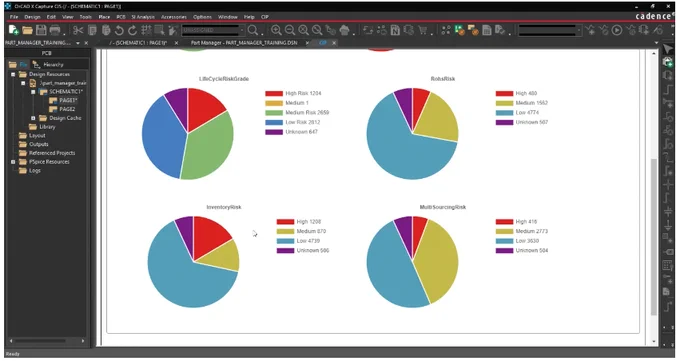Click the new simulation profile icon
Screen dimensions: 680x361
(x=590, y=30)
